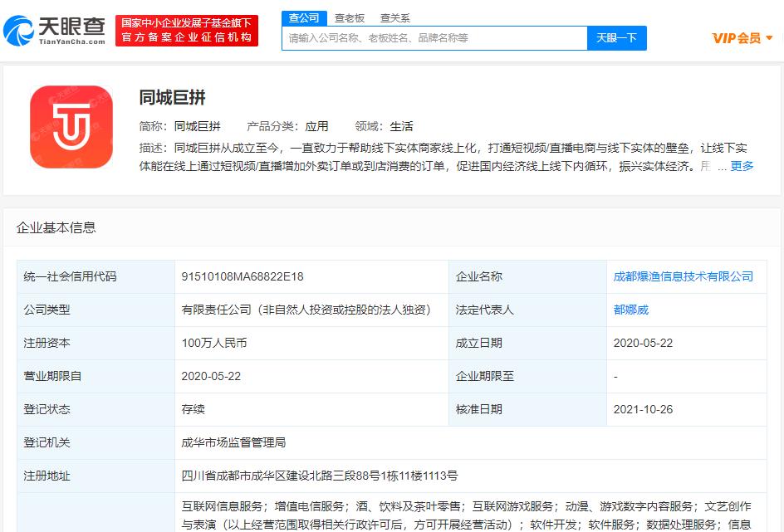Image resolution: width=784 pixels, height=532 pixels.
Task: Click the 登记状态 label cell
Action: 96,409
